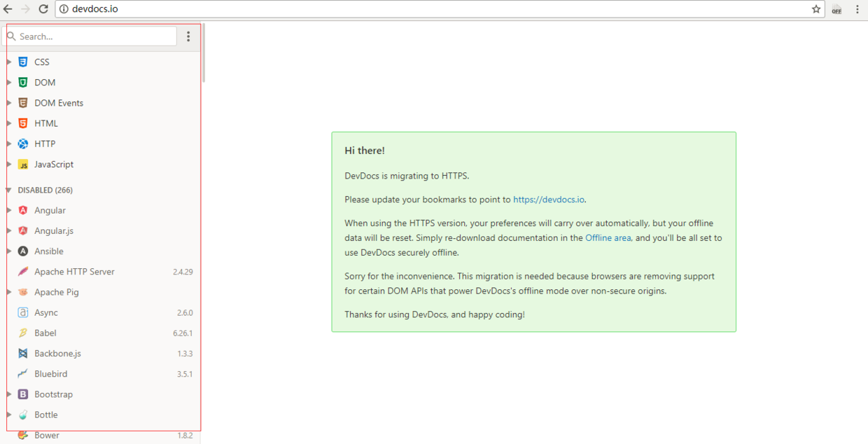The height and width of the screenshot is (444, 868).
Task: Expand the Angular.js entry arrow
Action: click(8, 230)
